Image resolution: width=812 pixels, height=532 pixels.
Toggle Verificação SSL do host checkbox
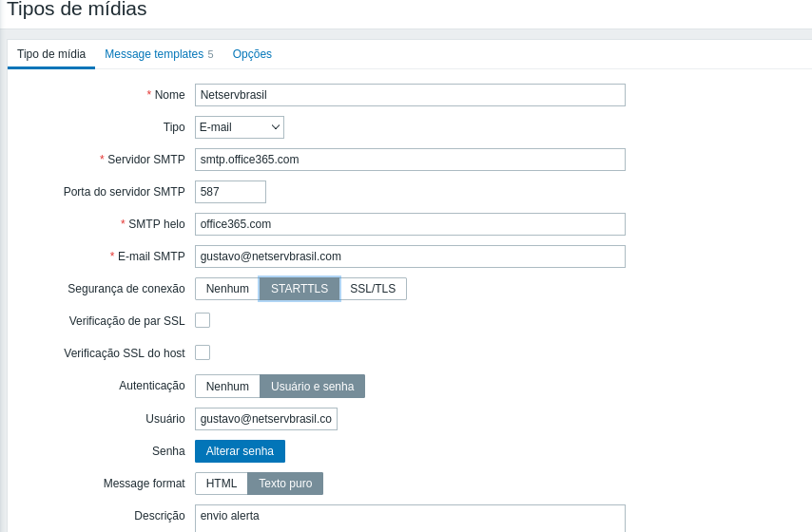click(x=203, y=352)
